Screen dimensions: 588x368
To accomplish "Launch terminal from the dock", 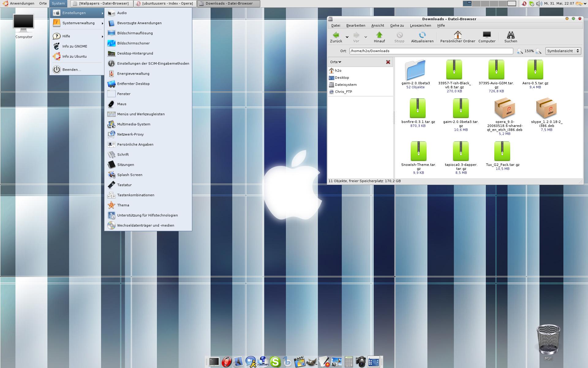I will [x=214, y=362].
